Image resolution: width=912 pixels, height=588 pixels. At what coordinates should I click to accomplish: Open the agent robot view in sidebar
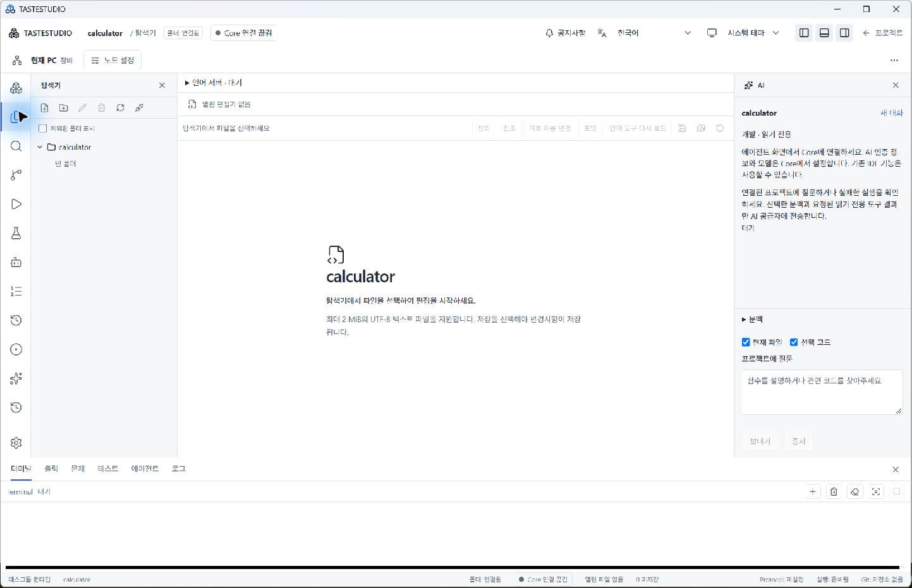[x=16, y=262]
